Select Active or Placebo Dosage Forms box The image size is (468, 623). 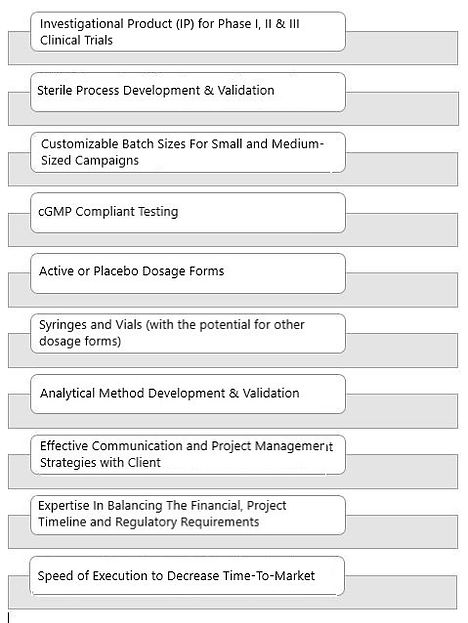188,274
